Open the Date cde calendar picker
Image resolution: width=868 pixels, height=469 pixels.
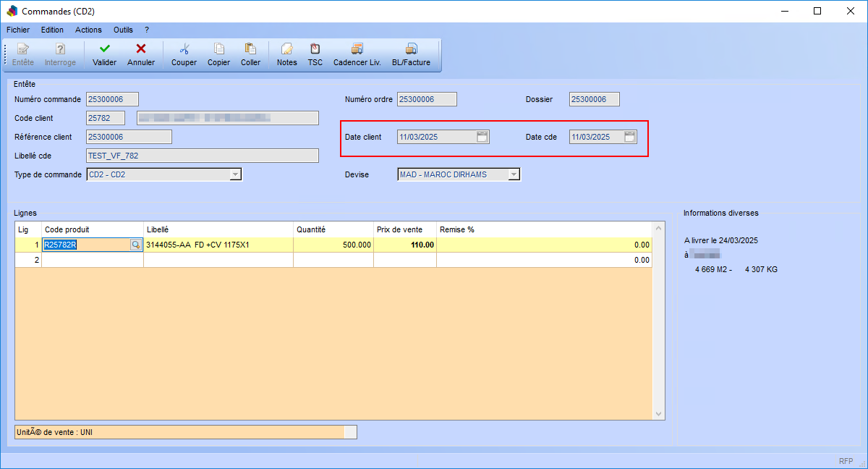click(630, 137)
